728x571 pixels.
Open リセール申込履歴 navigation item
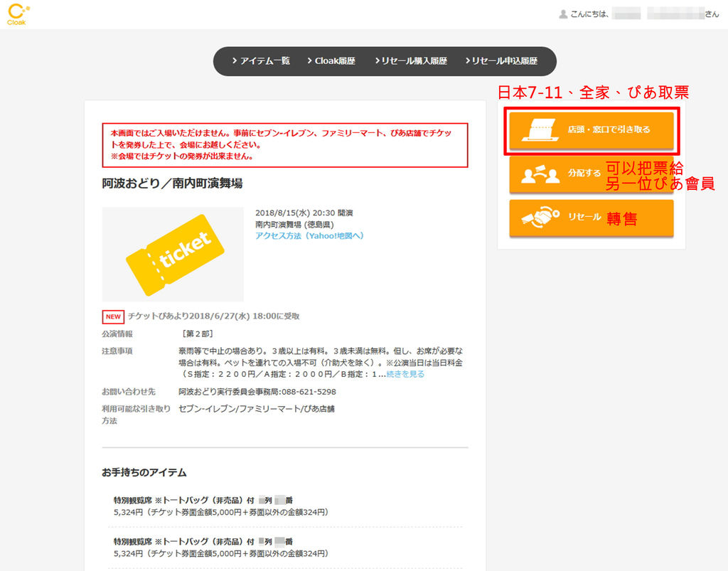click(x=501, y=61)
